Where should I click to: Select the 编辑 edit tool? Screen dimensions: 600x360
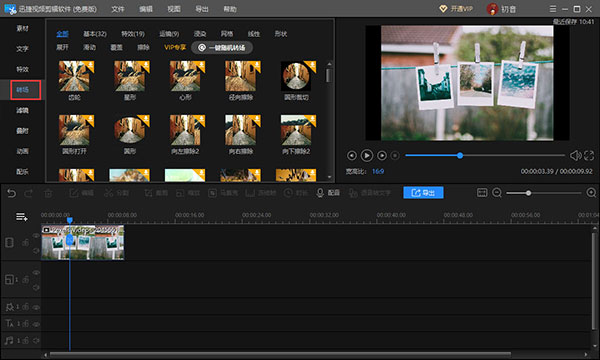(x=81, y=193)
